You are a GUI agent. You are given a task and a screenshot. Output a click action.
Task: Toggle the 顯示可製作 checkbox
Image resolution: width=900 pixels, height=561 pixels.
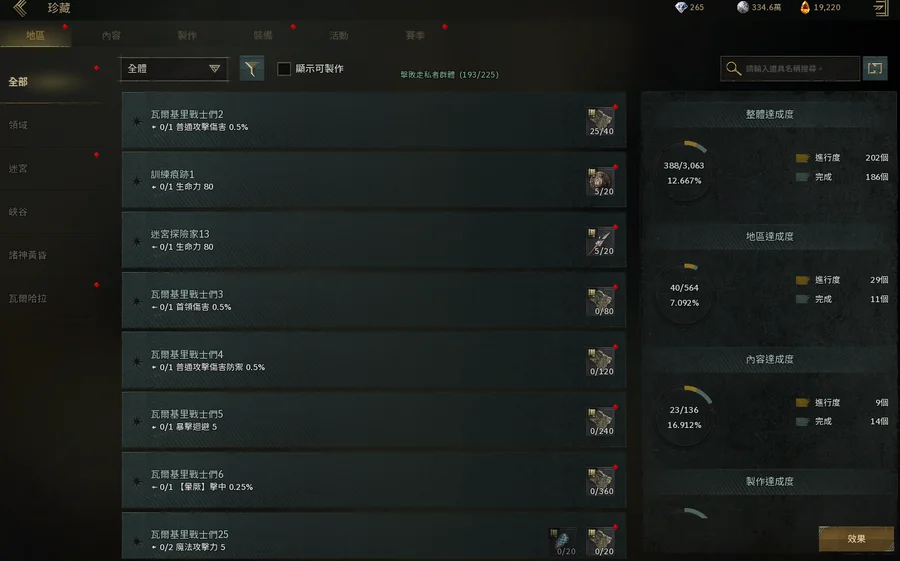(284, 69)
